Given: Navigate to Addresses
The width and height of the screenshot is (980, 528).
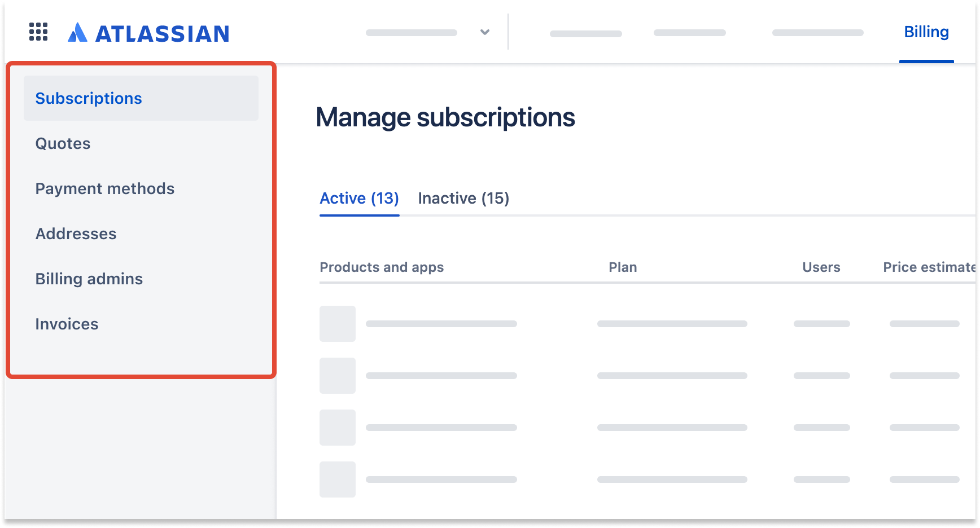Looking at the screenshot, I should 76,234.
